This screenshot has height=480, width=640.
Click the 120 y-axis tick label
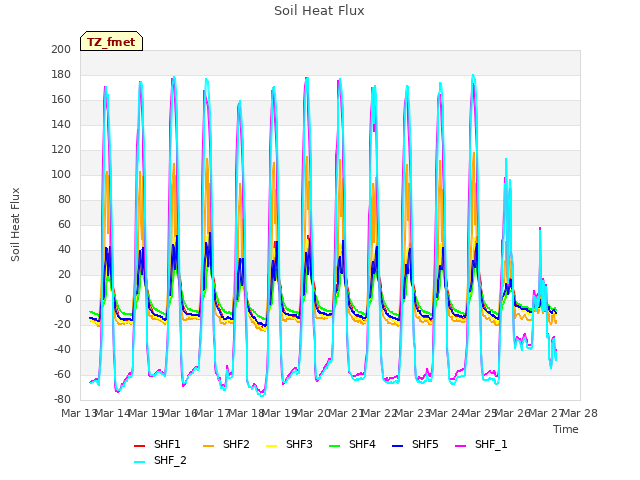61,149
